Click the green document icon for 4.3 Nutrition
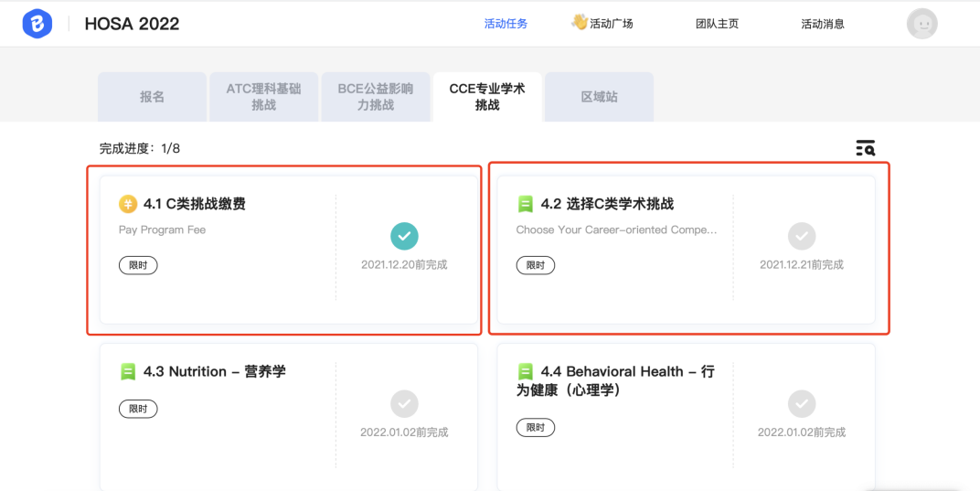This screenshot has width=980, height=491. [x=128, y=372]
